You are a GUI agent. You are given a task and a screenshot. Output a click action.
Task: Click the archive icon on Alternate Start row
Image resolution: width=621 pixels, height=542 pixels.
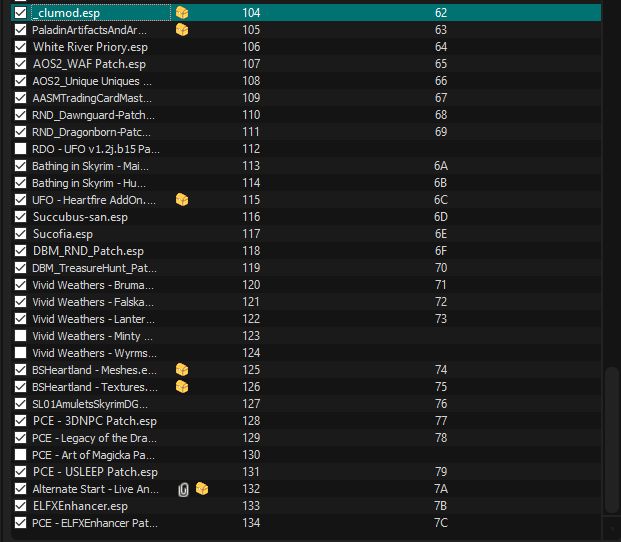pos(202,489)
